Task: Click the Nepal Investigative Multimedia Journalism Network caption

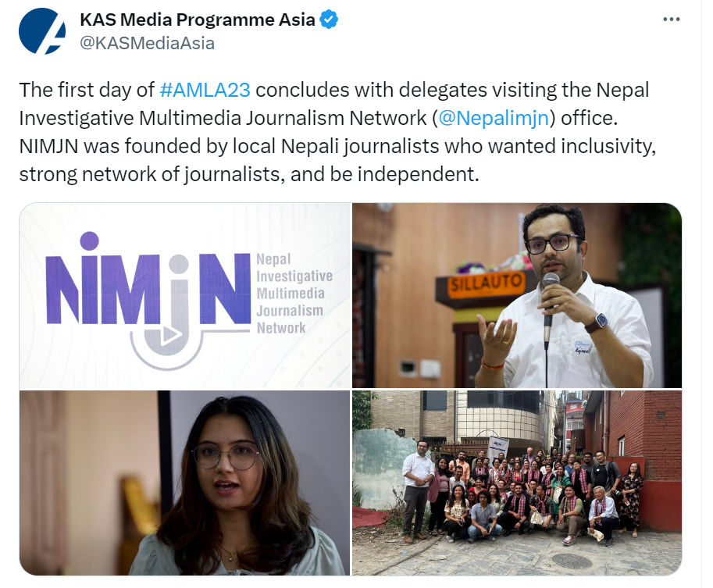Action: coord(294,294)
